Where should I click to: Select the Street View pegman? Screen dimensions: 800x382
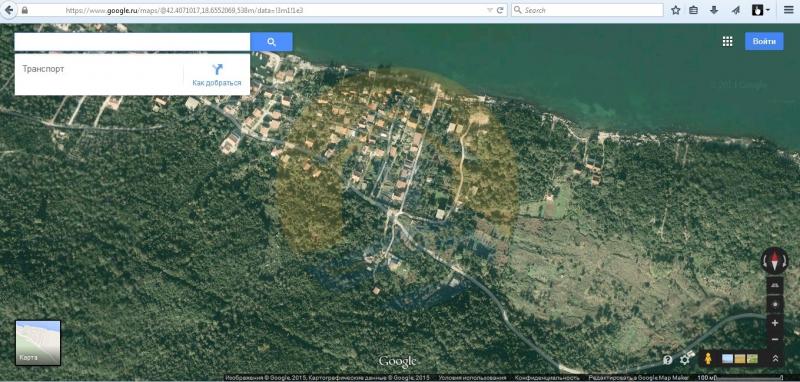[708, 359]
